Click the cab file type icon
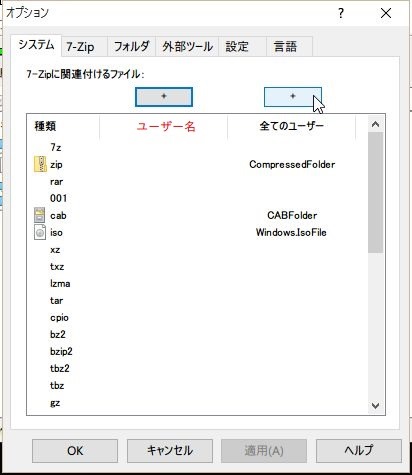 tap(40, 215)
